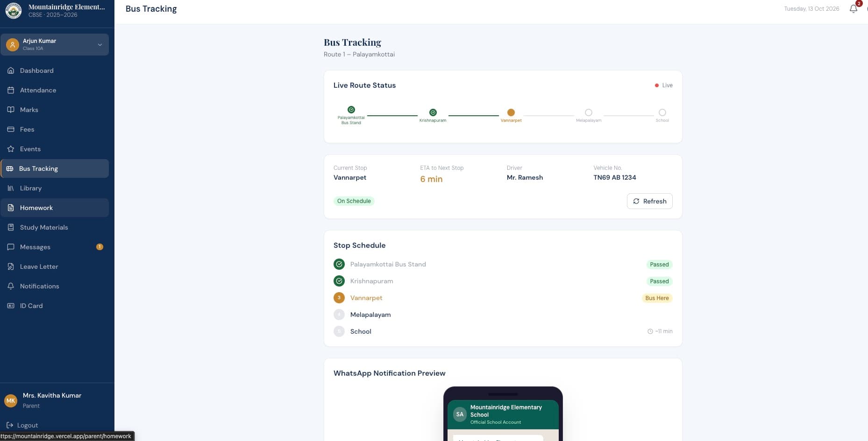The image size is (868, 441).
Task: Click the vehicle number TN69 AB 1234
Action: 615,177
